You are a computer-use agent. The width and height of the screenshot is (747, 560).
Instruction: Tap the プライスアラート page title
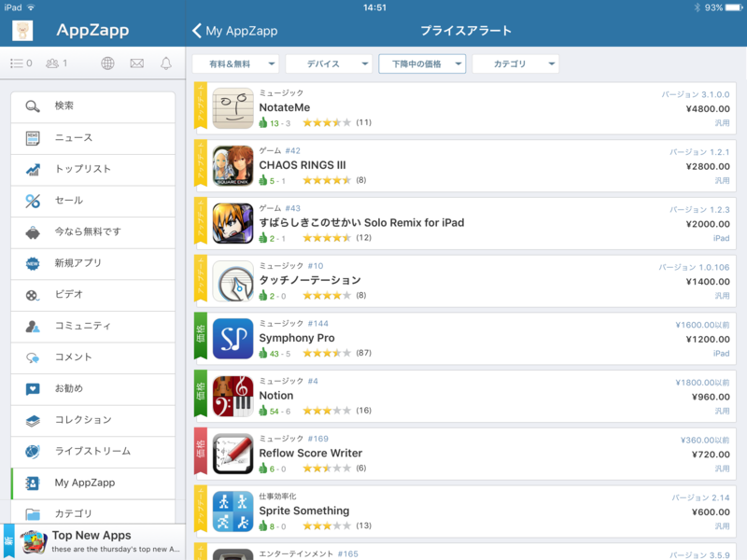click(x=466, y=31)
